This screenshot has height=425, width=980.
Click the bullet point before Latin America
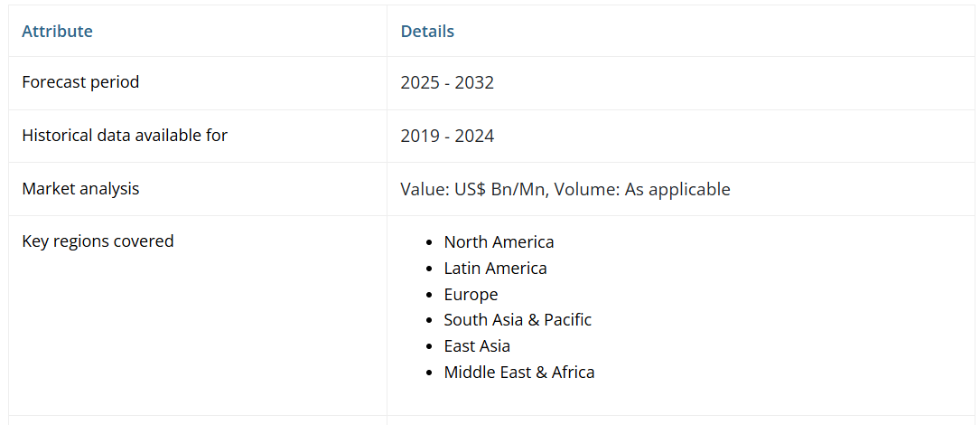[x=430, y=269]
